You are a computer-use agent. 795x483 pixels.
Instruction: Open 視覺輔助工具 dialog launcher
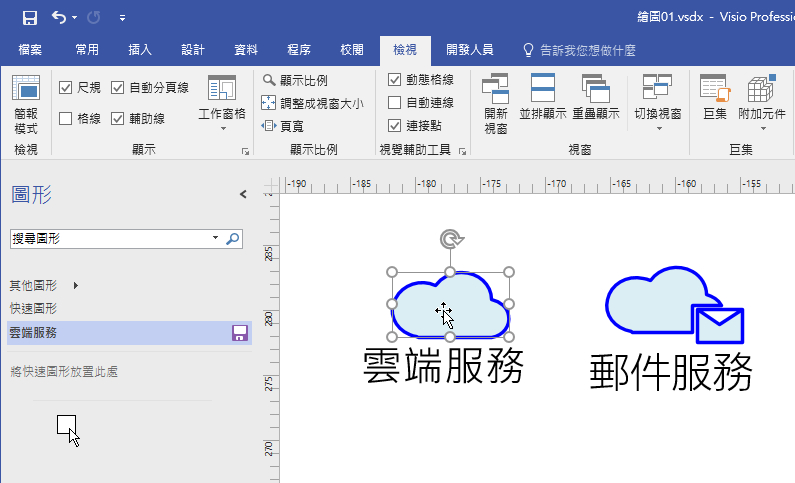pyautogui.click(x=462, y=152)
